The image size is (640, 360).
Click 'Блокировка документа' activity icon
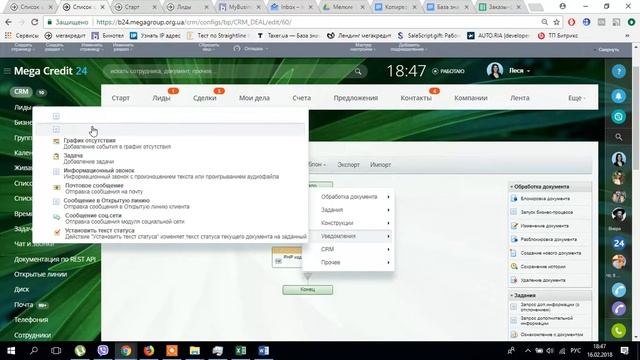point(514,198)
